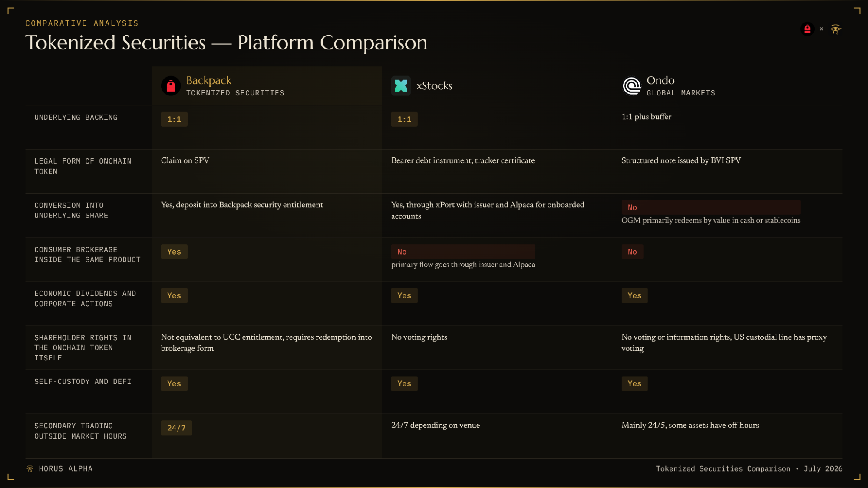Click 'Mainly 24/5, some assets have off-hours' cell
The image size is (868, 488).
tap(690, 426)
